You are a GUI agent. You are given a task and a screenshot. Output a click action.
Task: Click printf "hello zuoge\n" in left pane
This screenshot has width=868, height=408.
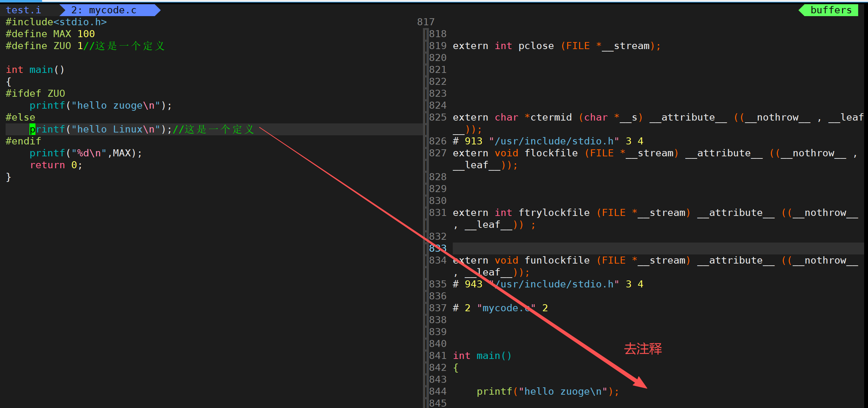[101, 106]
